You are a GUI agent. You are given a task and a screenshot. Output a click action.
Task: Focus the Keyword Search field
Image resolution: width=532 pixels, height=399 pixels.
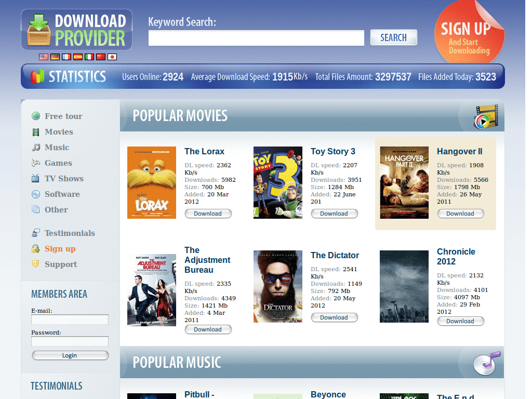(256, 38)
